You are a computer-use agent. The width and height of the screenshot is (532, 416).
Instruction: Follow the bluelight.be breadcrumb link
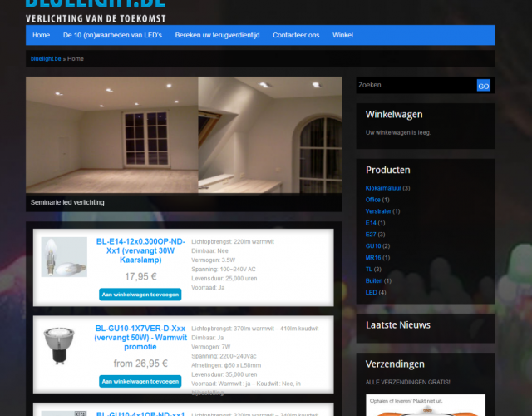(46, 59)
